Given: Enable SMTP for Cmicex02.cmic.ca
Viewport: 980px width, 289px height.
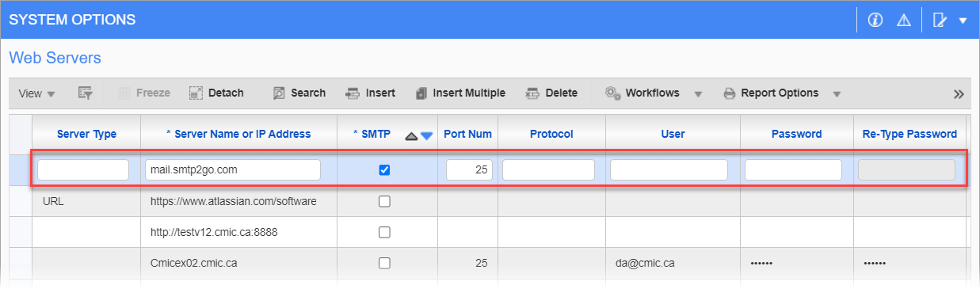Looking at the screenshot, I should [384, 264].
